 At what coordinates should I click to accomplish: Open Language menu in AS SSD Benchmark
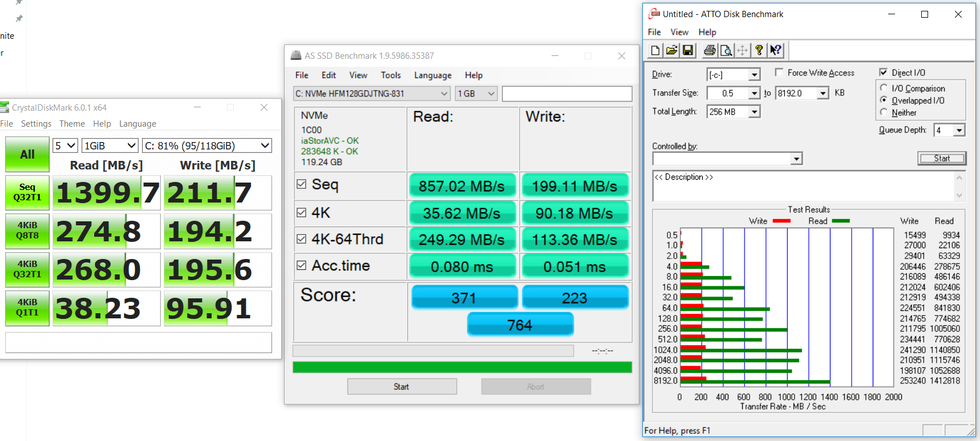[x=432, y=75]
